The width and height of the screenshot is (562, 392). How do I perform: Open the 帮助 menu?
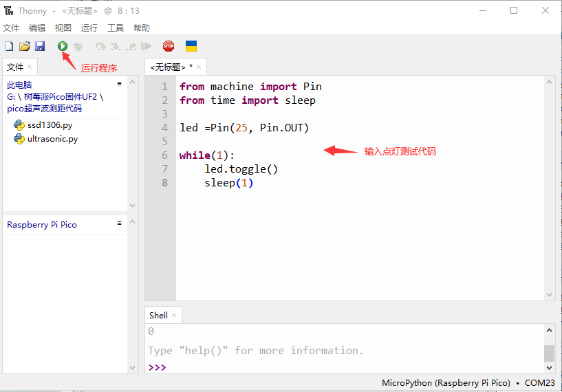[142, 28]
